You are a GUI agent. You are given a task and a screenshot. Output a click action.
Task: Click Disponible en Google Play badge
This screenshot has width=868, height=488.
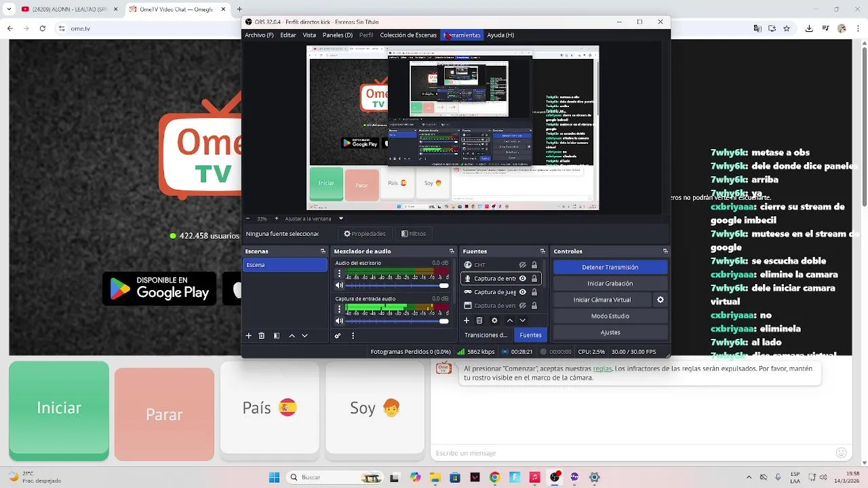[159, 288]
